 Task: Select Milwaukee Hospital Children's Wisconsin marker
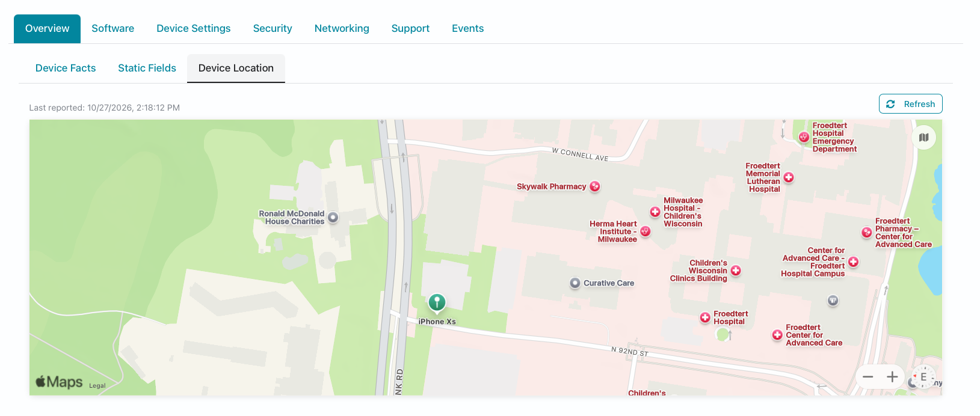point(655,212)
